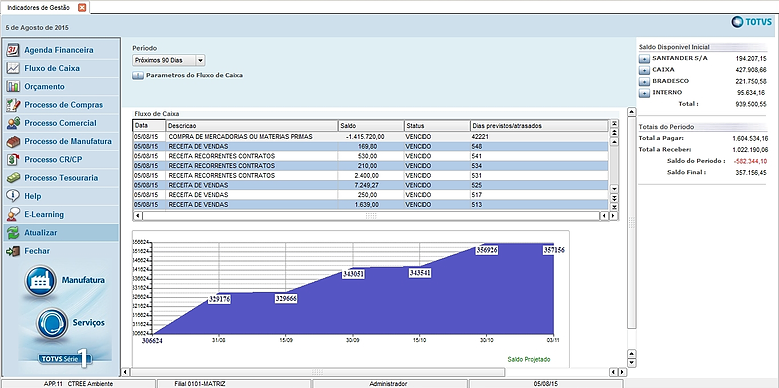Close the Indicadores de Gestão tab
779x388 pixels.
tap(82, 7)
